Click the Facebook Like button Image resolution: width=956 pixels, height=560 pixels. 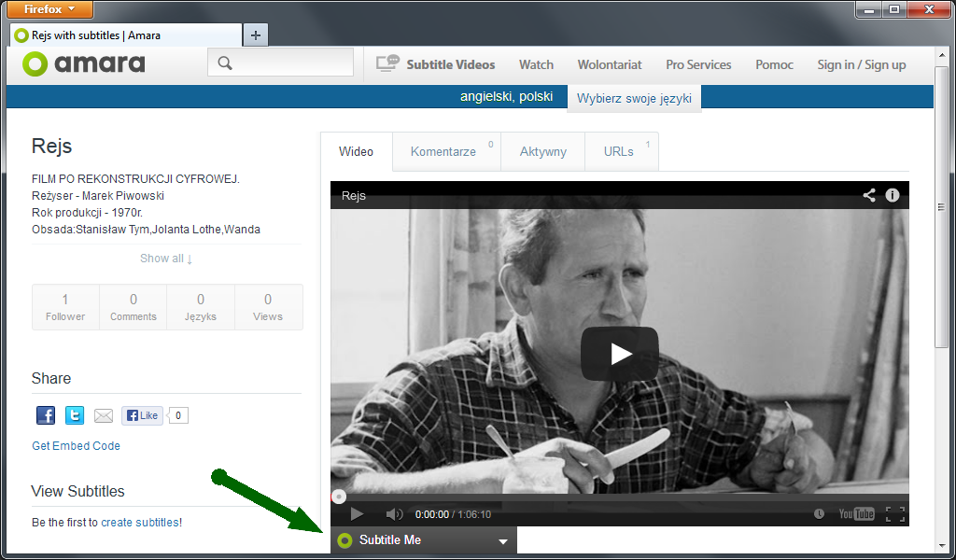click(142, 415)
